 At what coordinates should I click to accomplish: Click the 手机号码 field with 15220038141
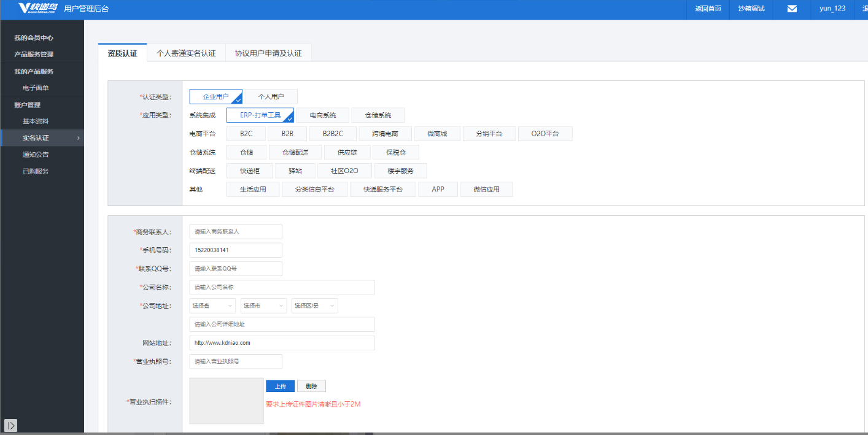click(x=236, y=250)
